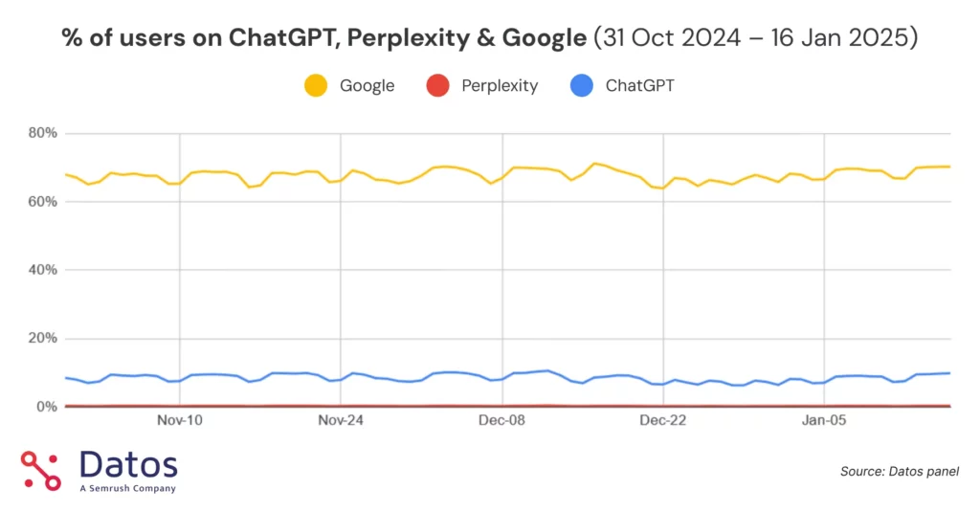The image size is (980, 512).
Task: Select the Dec-08 x-axis marker
Action: point(502,419)
